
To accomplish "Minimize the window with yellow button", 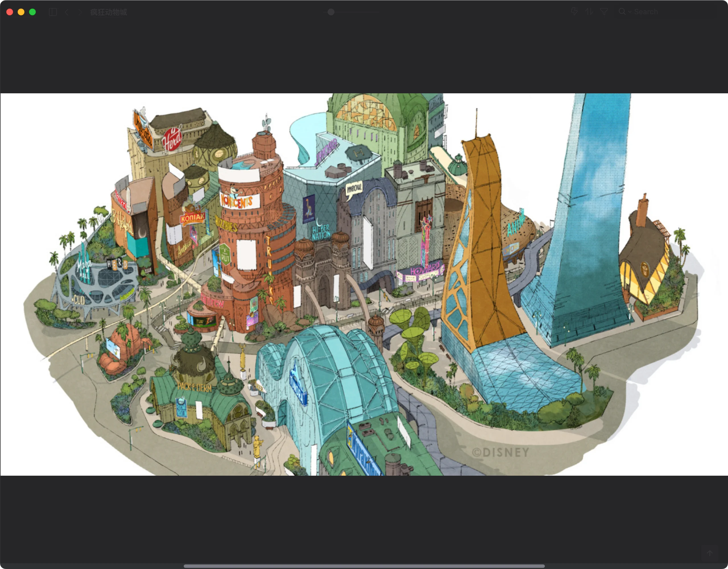I will pos(21,12).
